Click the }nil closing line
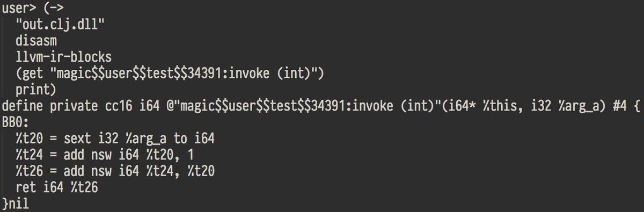This screenshot has height=212, width=644. coord(16,203)
